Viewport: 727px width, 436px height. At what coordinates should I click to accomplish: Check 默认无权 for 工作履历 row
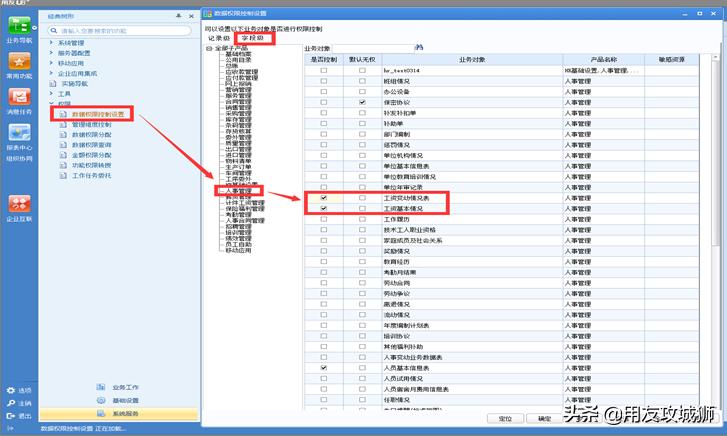pos(362,219)
